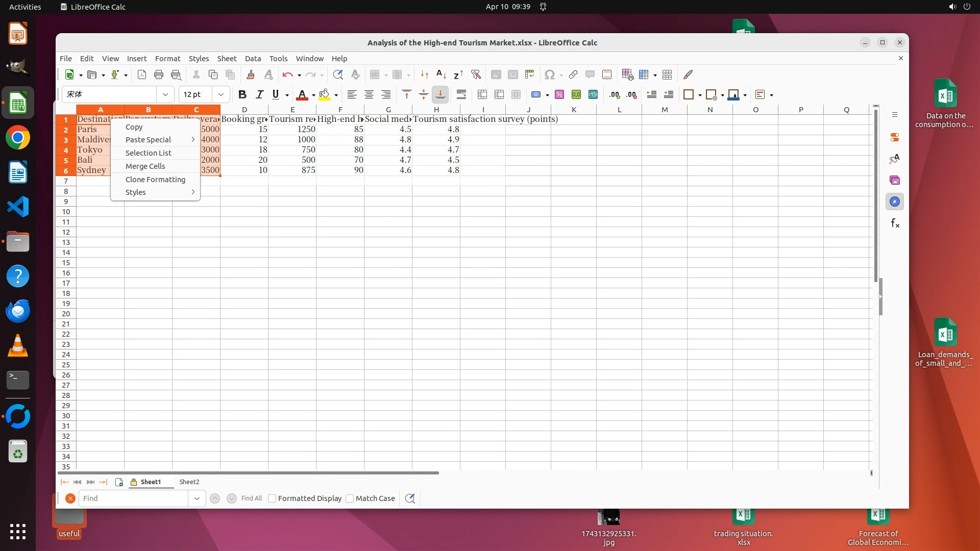Click Center Horizontally alignment icon
This screenshot has height=551, width=980.
click(x=369, y=94)
